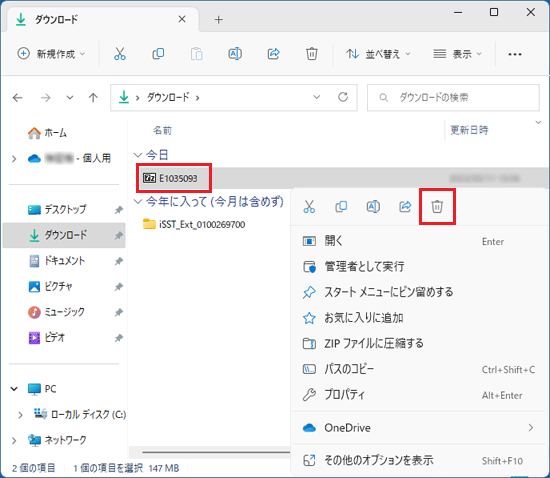Go forward using the right arrow
The height and width of the screenshot is (478, 550).
(x=46, y=97)
